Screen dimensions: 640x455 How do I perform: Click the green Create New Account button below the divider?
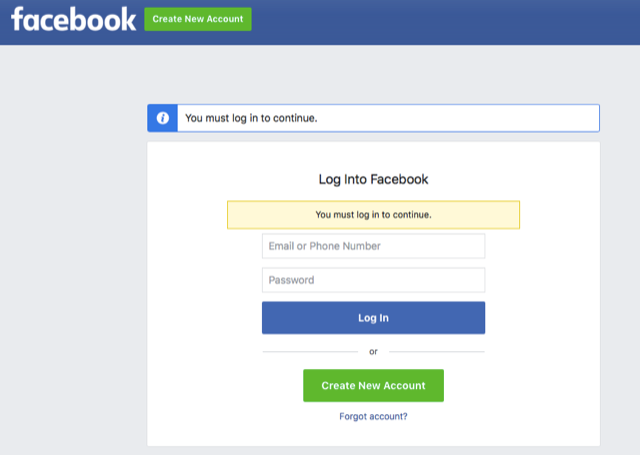[x=373, y=385]
